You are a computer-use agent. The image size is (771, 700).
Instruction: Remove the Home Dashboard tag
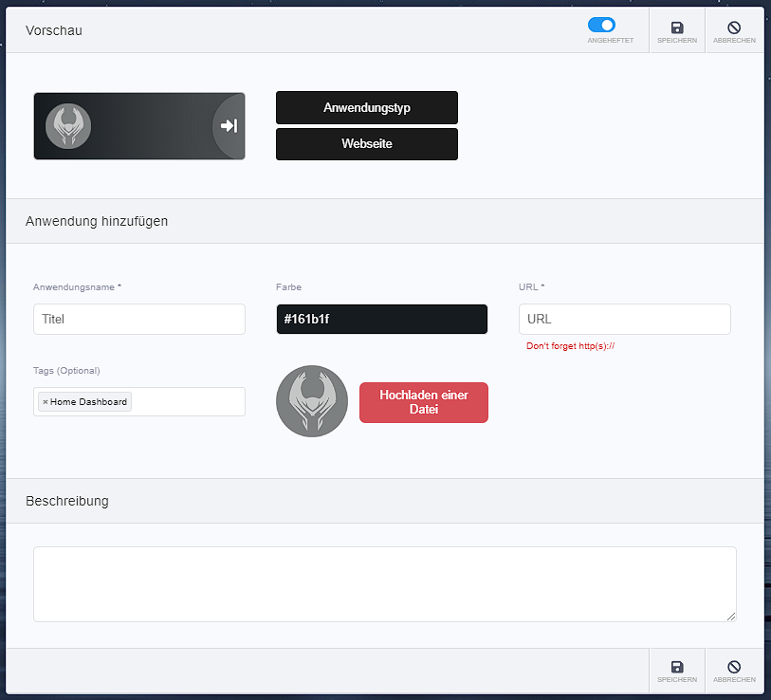pos(45,402)
